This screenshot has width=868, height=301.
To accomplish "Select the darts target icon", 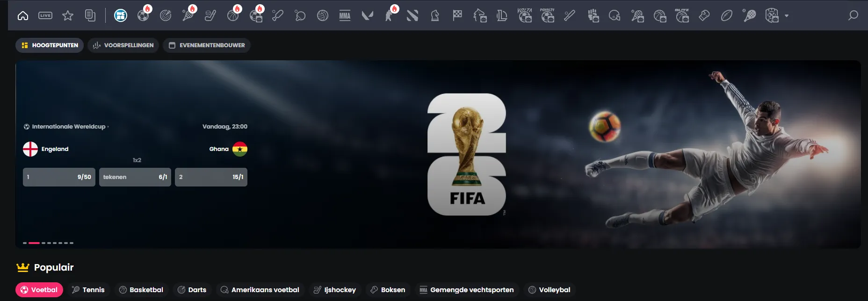I will [166, 15].
